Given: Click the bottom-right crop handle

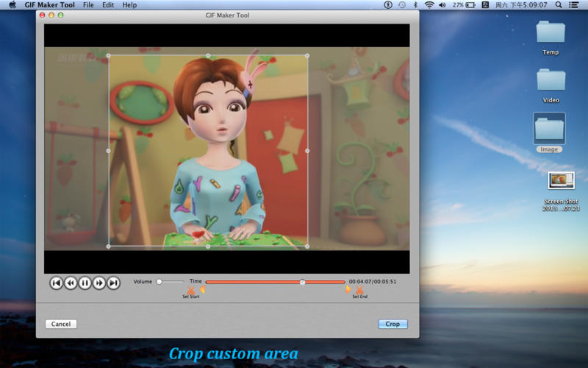Looking at the screenshot, I should coord(307,247).
